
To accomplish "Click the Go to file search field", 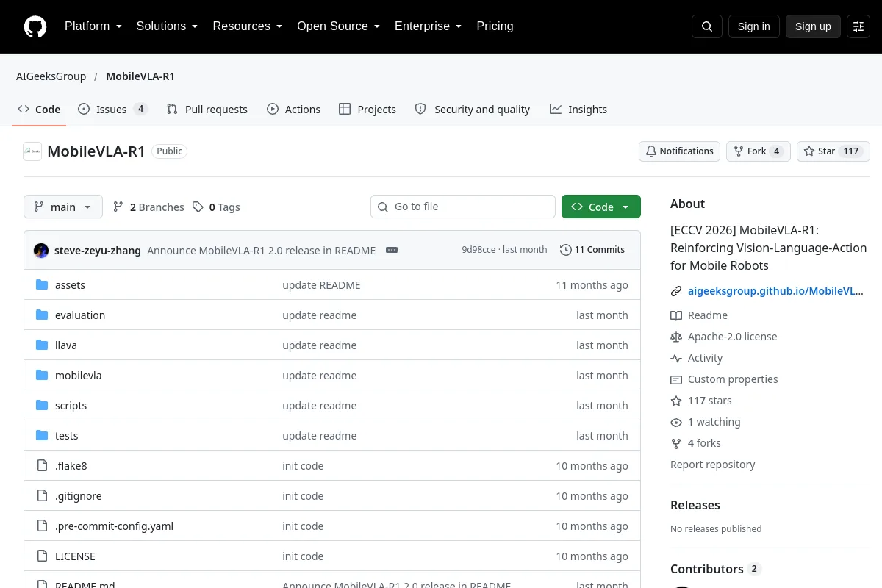I will pyautogui.click(x=463, y=207).
